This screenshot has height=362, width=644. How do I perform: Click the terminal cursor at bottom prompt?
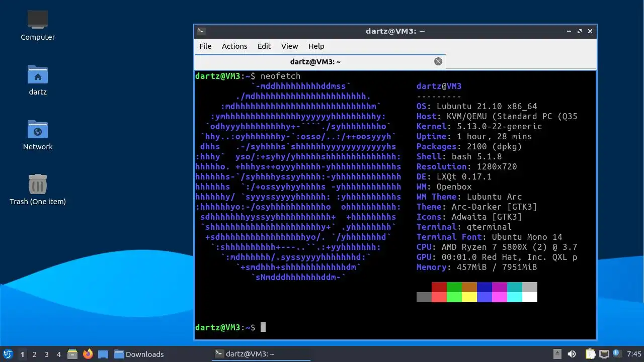coord(263,327)
